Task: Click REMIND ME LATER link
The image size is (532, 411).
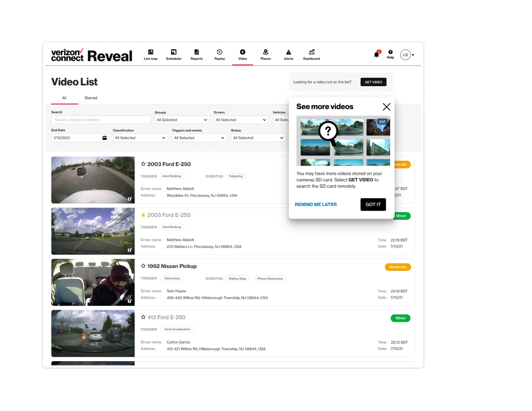Action: tap(316, 205)
